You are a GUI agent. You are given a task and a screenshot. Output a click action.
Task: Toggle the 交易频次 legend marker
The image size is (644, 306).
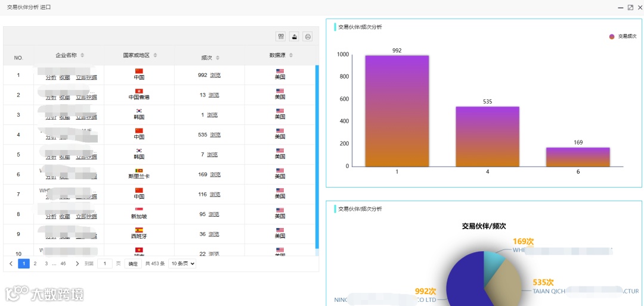612,36
